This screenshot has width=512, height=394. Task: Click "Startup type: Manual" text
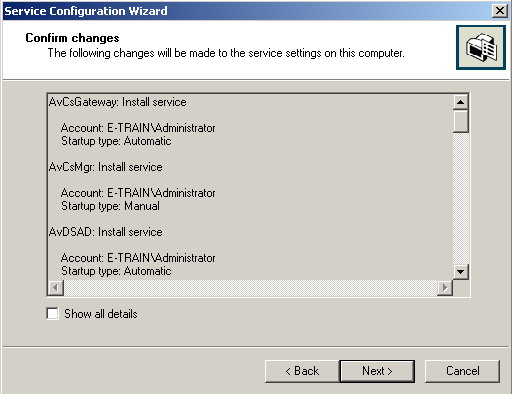pos(110,206)
